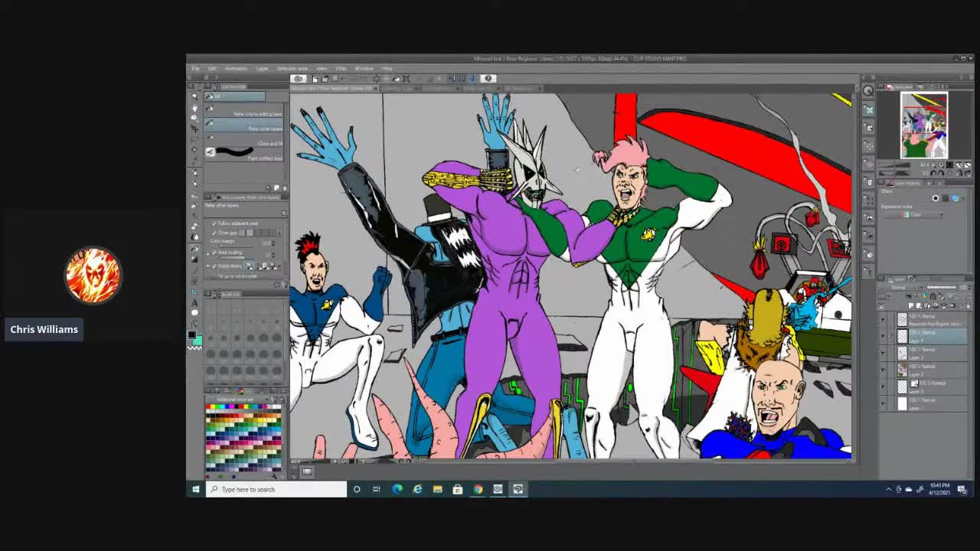Image resolution: width=980 pixels, height=551 pixels.
Task: Choose Refer other layers sub tool
Action: coord(243,125)
